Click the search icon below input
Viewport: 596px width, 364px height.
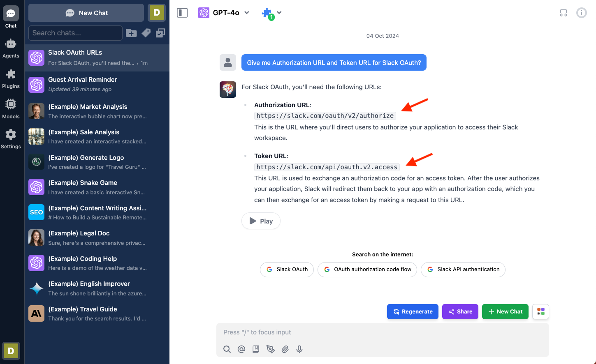coord(227,349)
